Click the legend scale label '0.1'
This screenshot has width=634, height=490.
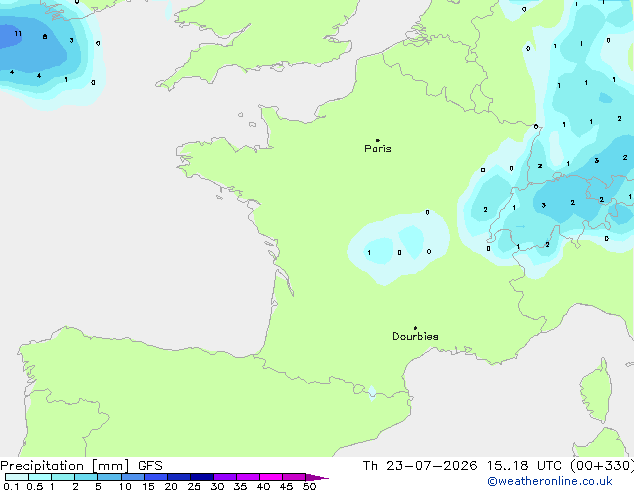(x=11, y=486)
